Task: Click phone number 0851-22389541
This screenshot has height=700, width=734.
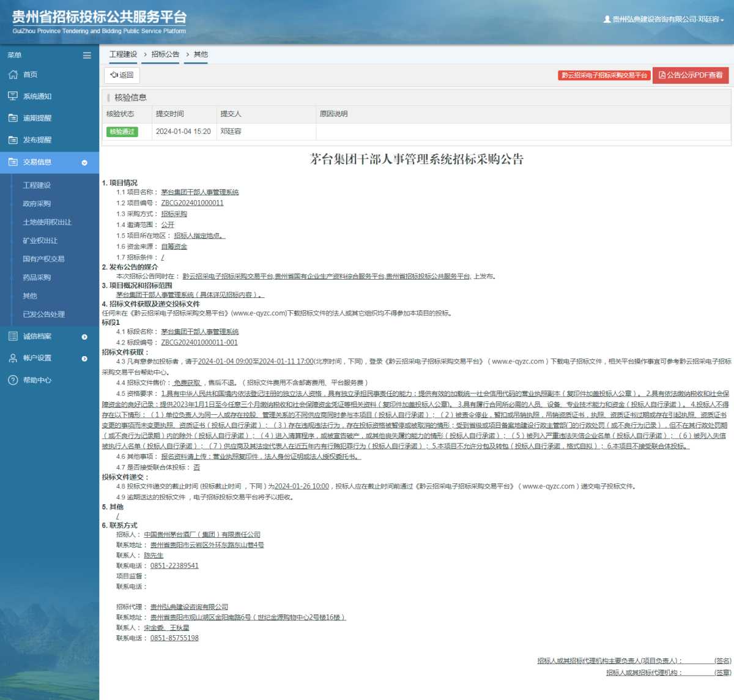Action: [174, 566]
